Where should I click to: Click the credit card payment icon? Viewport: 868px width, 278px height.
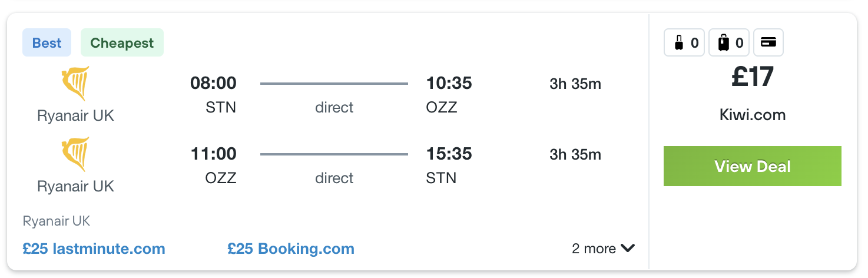coord(768,42)
